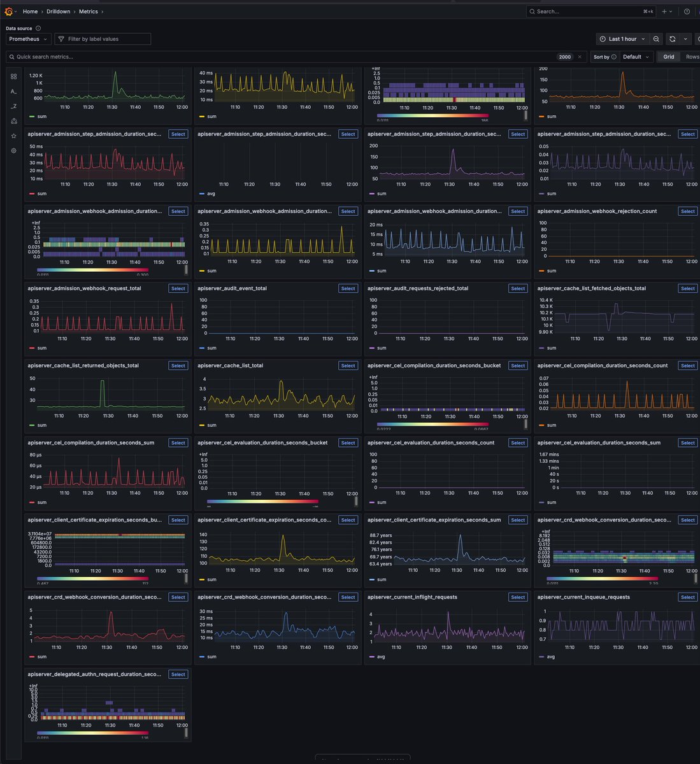Click the magnifier icon in quick search metrics
The width and height of the screenshot is (700, 764).
tap(11, 57)
